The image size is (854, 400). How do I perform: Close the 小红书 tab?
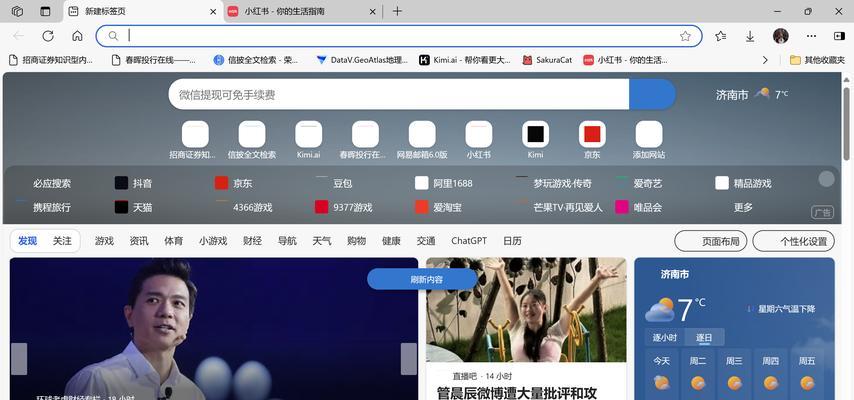(373, 11)
